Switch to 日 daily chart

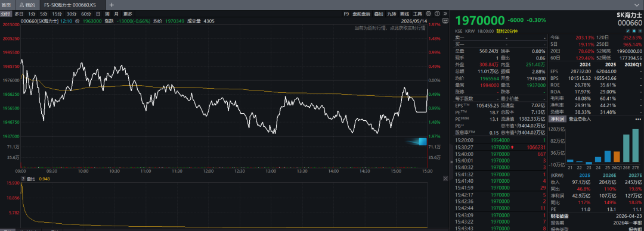98,14
